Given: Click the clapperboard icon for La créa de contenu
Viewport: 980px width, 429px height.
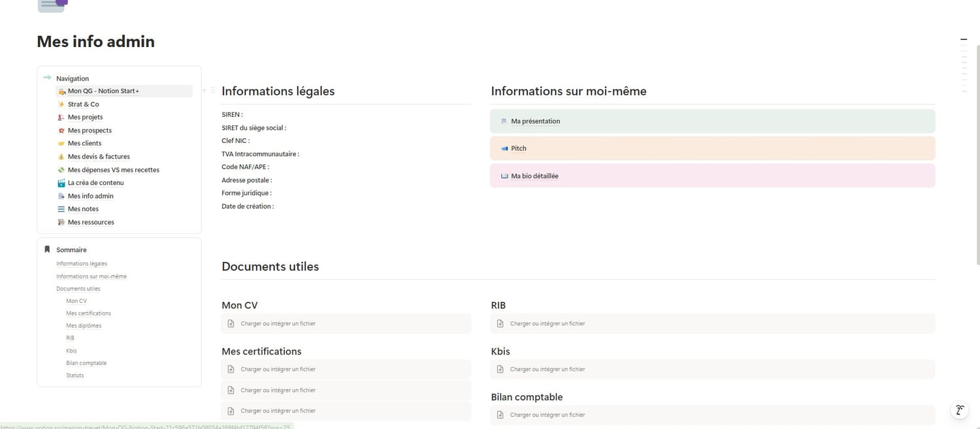Looking at the screenshot, I should [61, 183].
